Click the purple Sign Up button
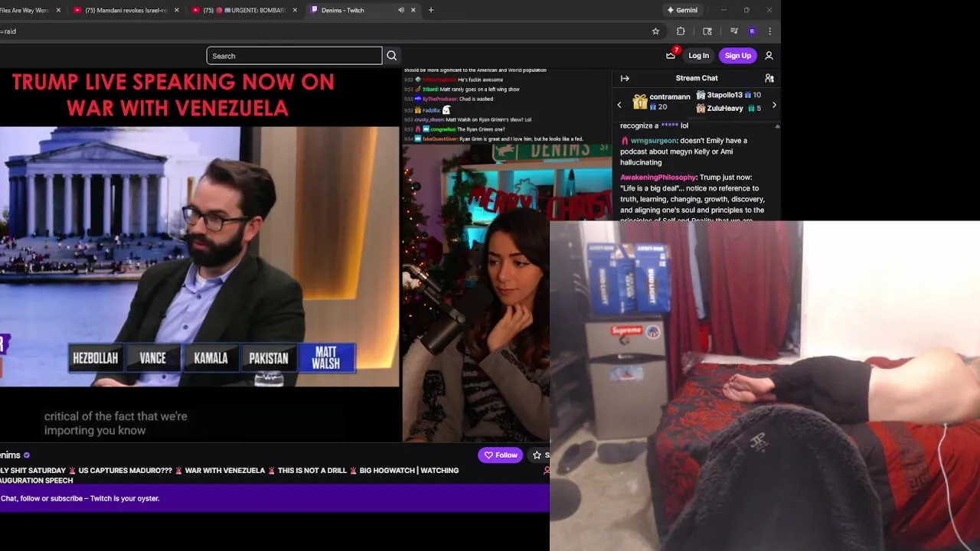The width and height of the screenshot is (980, 551). click(738, 56)
